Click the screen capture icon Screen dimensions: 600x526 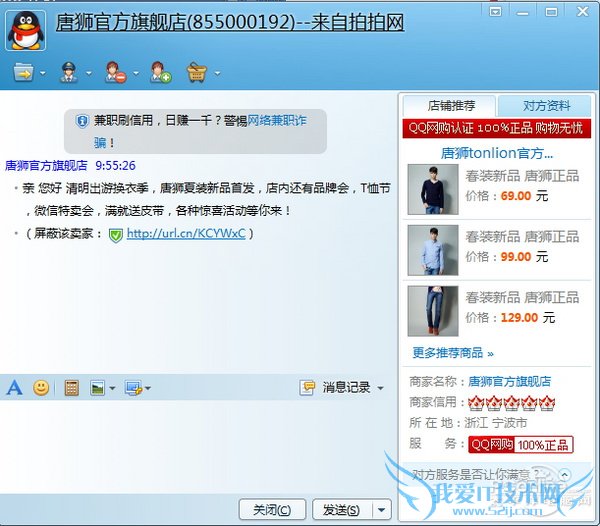click(x=133, y=388)
